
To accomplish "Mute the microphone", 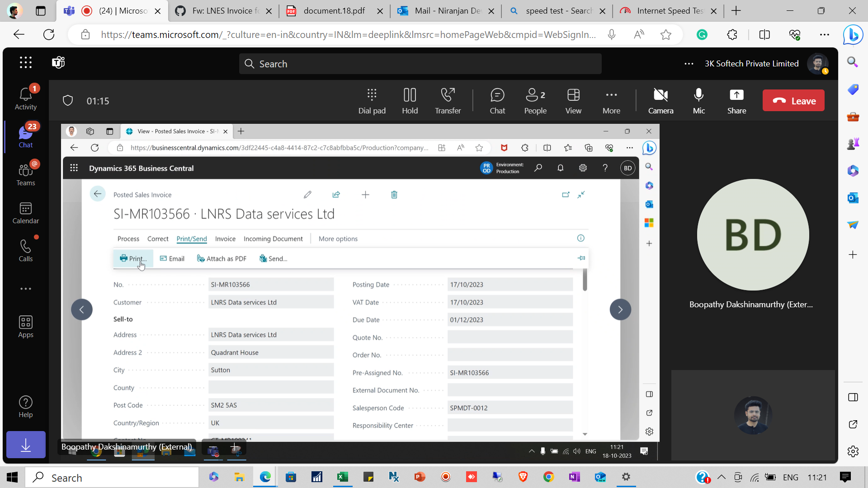I will coord(698,100).
